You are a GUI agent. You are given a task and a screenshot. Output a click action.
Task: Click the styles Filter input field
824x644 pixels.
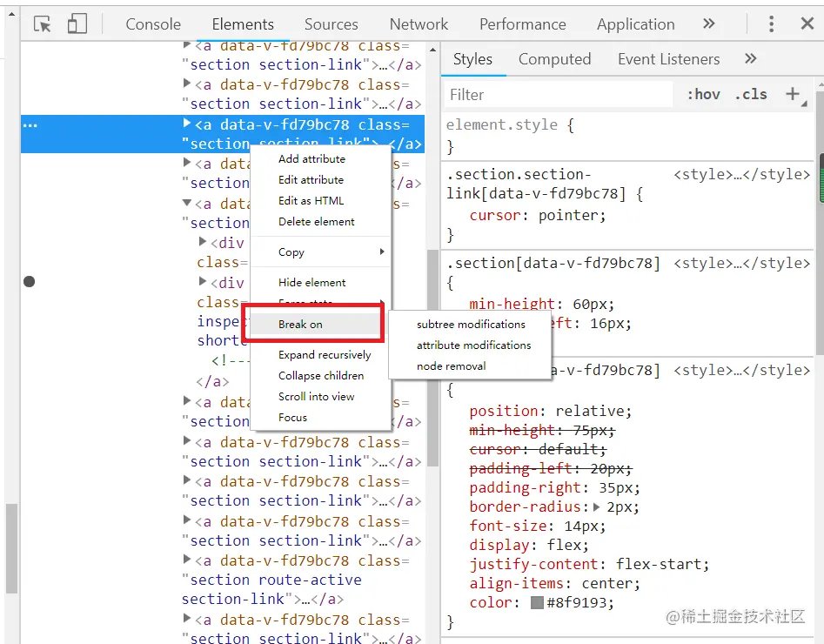tap(558, 95)
